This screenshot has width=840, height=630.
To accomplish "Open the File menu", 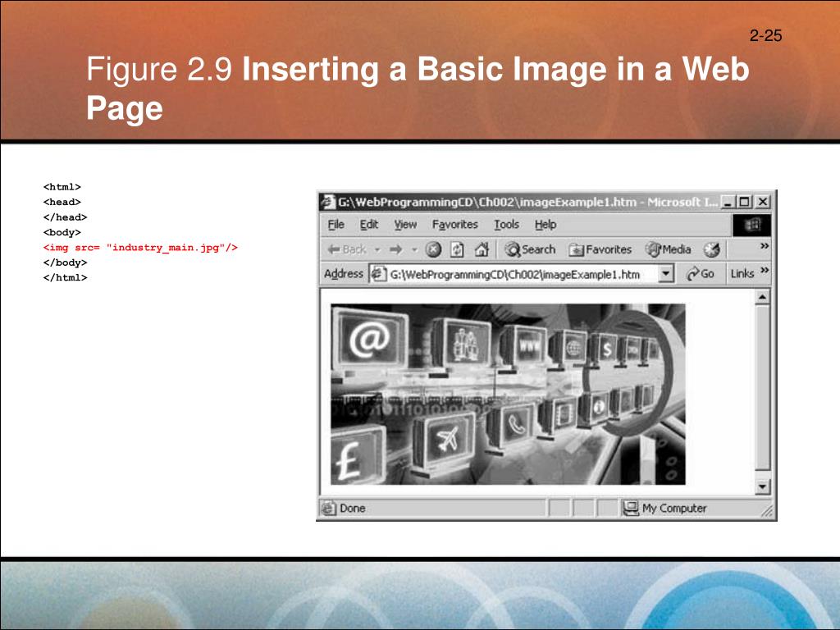I will click(336, 225).
